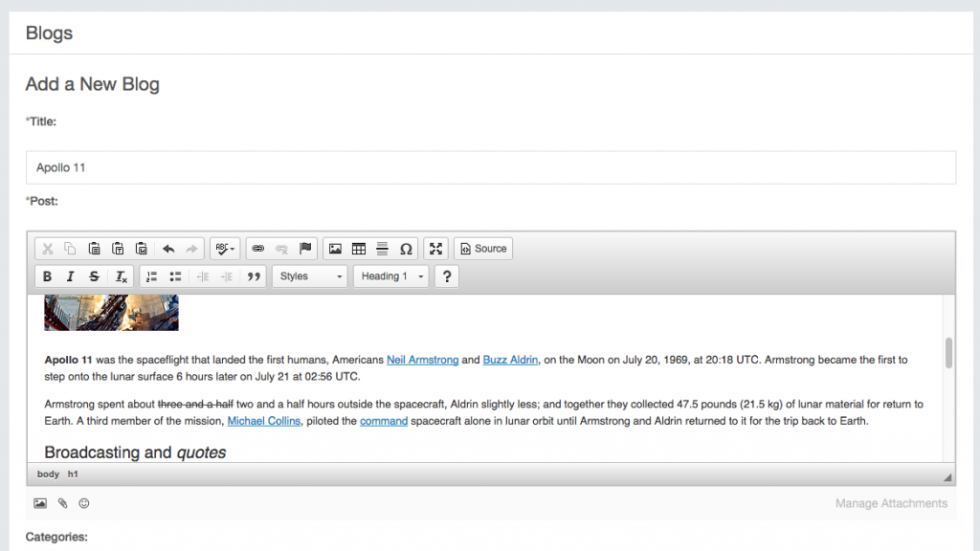This screenshot has width=980, height=551.
Task: Insert a horizontal line into the post
Action: pyautogui.click(x=382, y=248)
